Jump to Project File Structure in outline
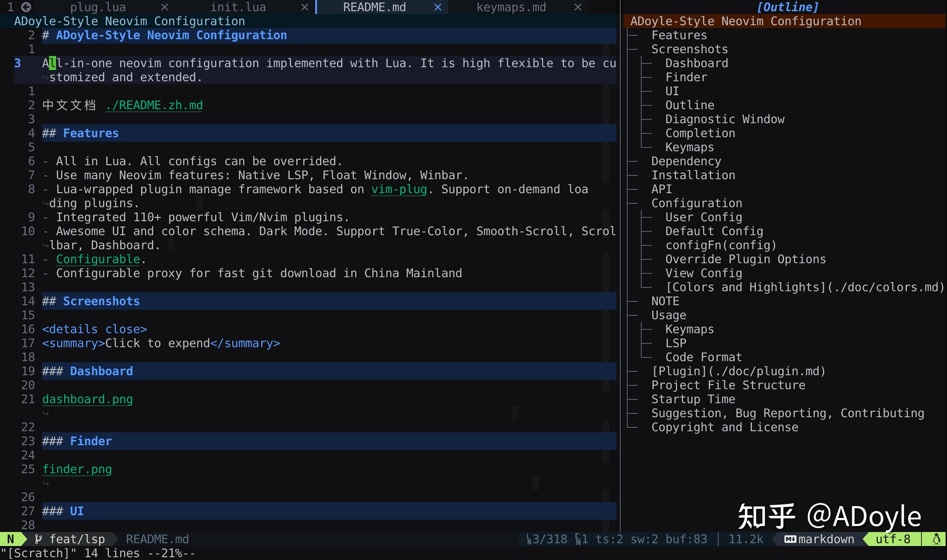The height and width of the screenshot is (560, 947). coord(728,385)
